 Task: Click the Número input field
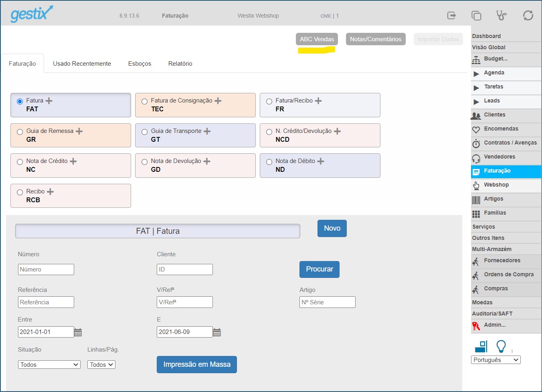46,269
